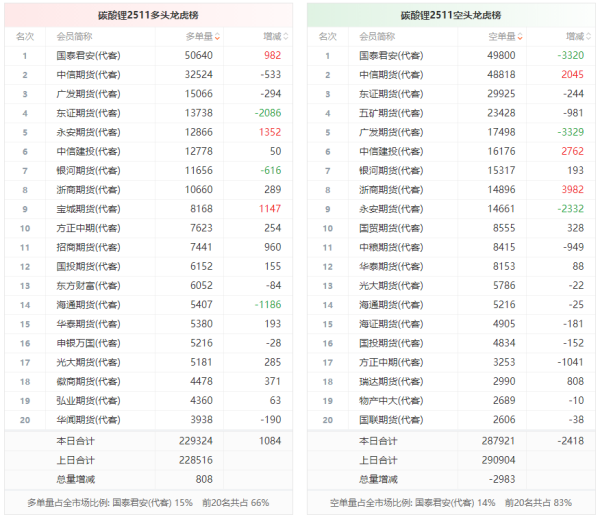The width and height of the screenshot is (600, 519).
Task: Click long change value 982
Action: pos(272,55)
